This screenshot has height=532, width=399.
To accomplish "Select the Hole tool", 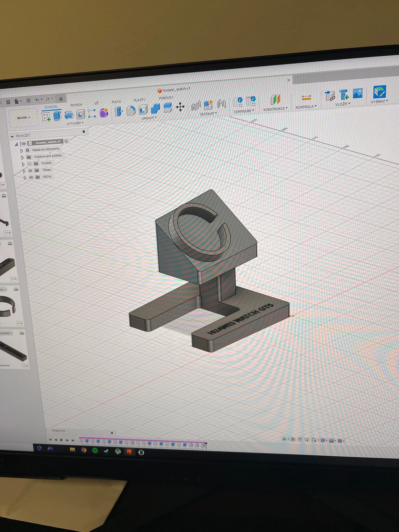I will coord(81,114).
